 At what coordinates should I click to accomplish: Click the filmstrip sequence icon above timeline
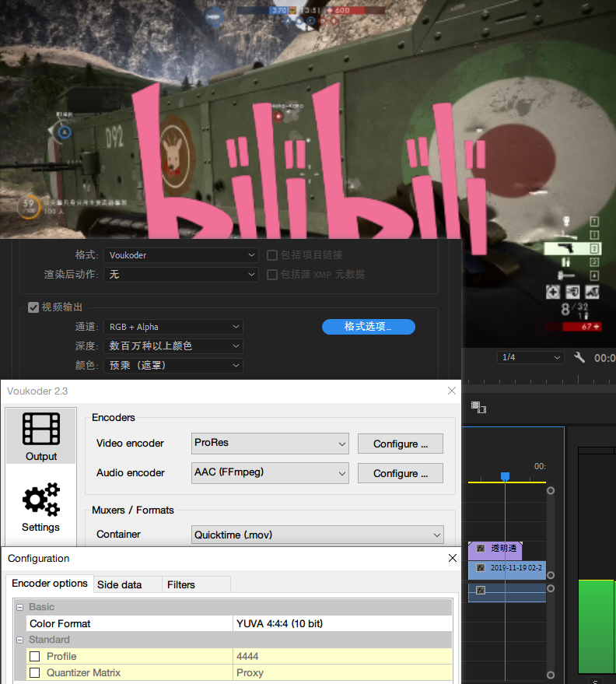coord(478,407)
